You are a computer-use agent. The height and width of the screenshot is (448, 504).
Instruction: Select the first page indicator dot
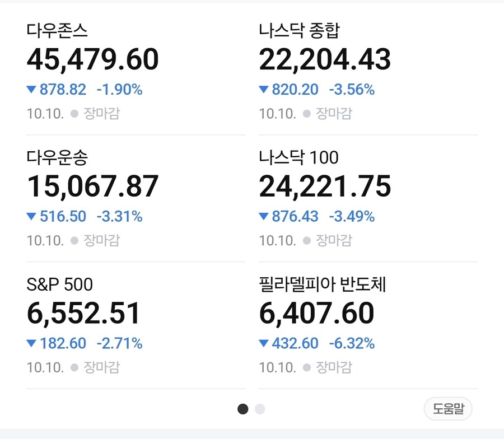pos(242,409)
